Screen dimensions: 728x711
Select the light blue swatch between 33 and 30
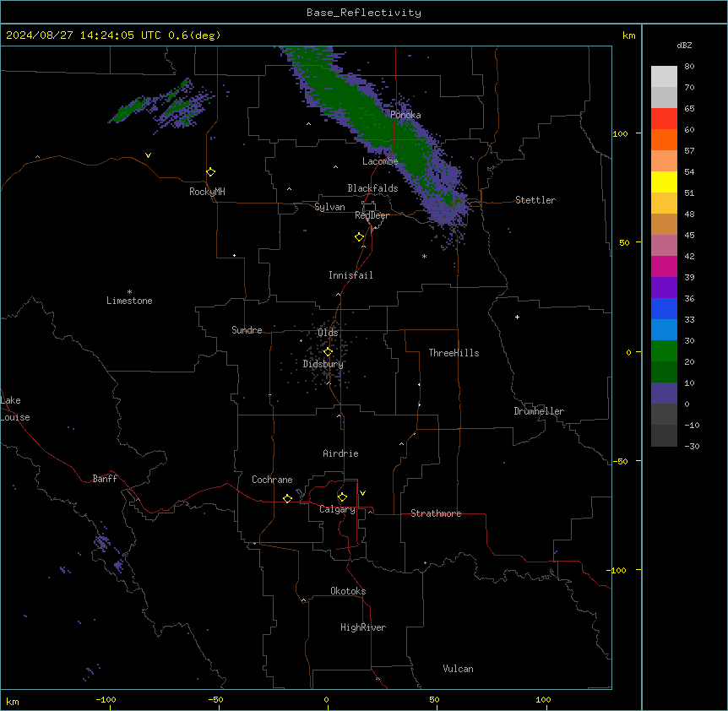click(664, 329)
